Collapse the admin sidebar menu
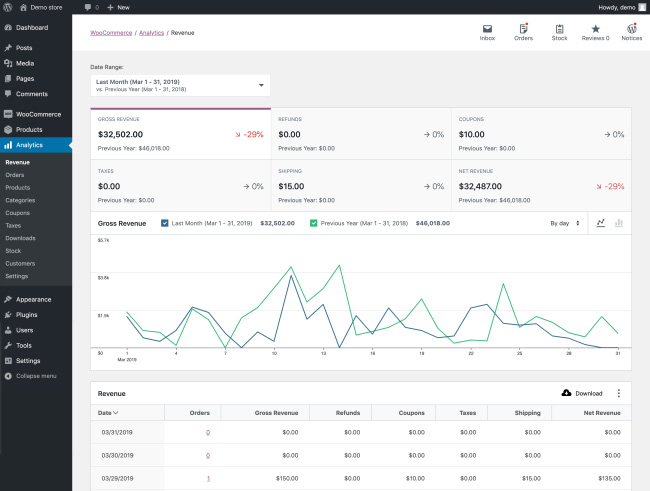 36,376
